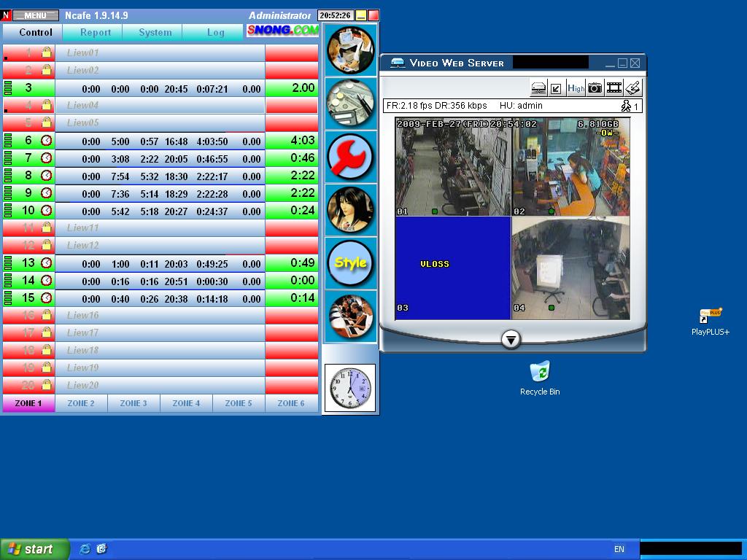
Task: Click the lock icon on station 1
Action: (46, 52)
